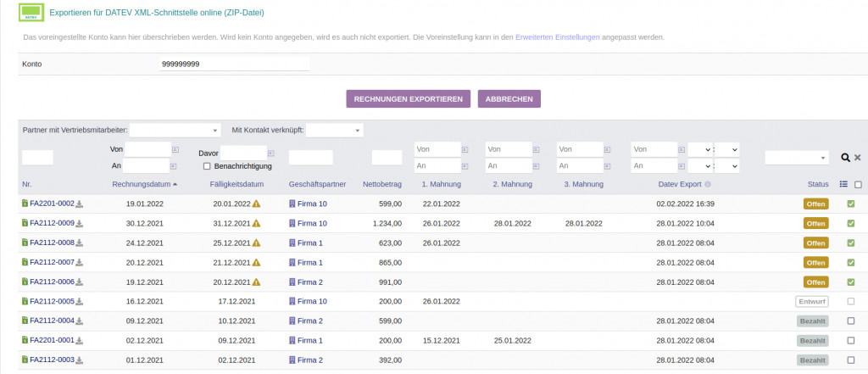Viewport: 868px width, 374px height.
Task: Tick the checkbox for invoice FA2112-0004
Action: [850, 321]
